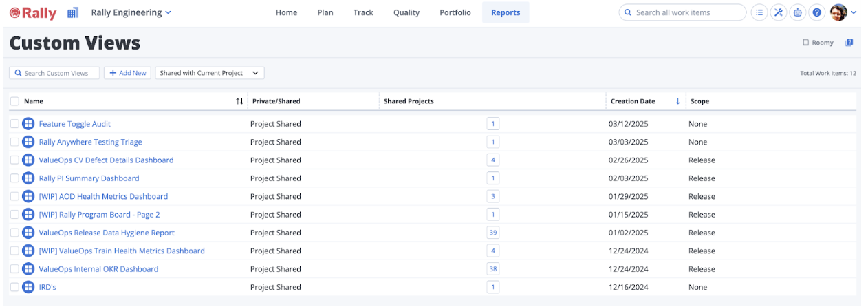Check the ValueOps Release Data Hygiene row checkbox
The image size is (868, 307).
(14, 233)
